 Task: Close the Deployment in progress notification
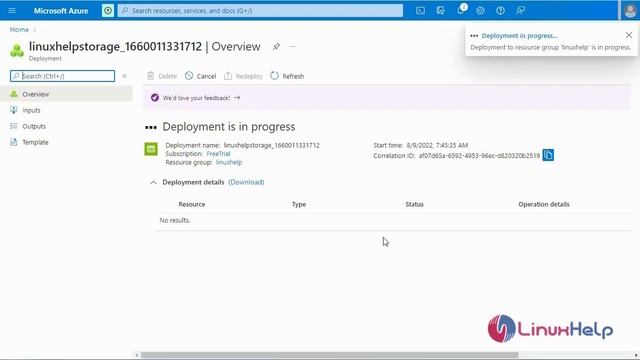pos(629,36)
